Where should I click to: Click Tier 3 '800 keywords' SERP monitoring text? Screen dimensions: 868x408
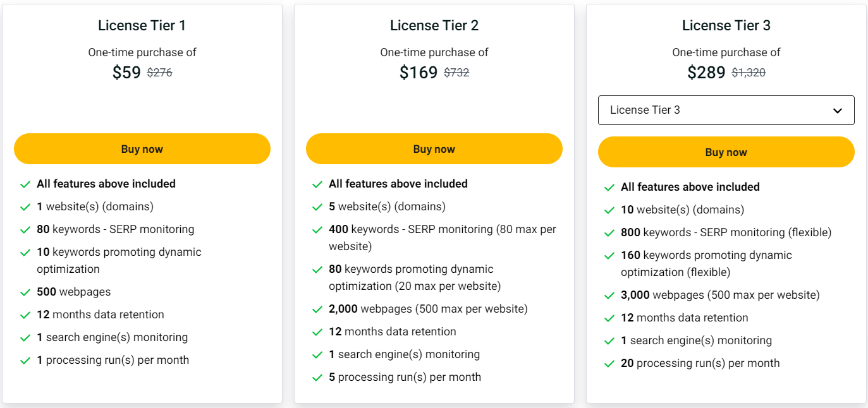coord(726,232)
